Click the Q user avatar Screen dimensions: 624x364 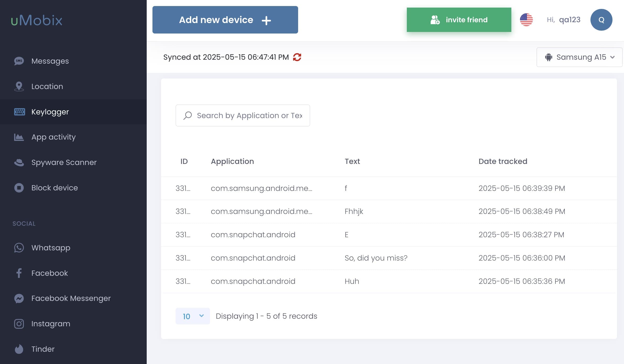601,20
